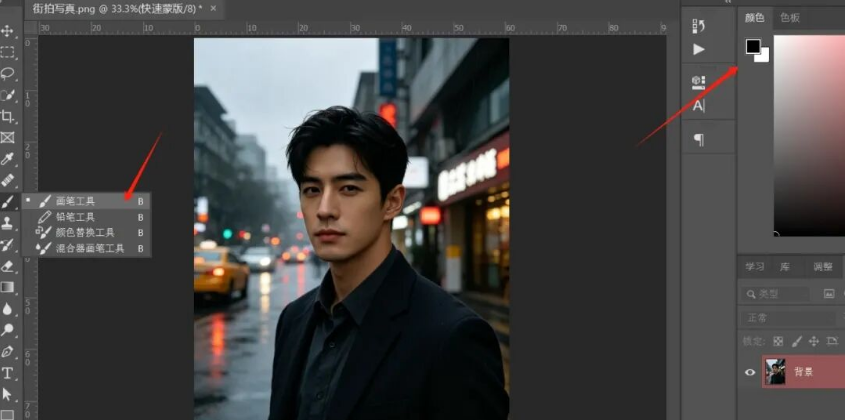Hide the 背景 layer with eye icon
Viewport: 845px width, 420px height.
(750, 372)
